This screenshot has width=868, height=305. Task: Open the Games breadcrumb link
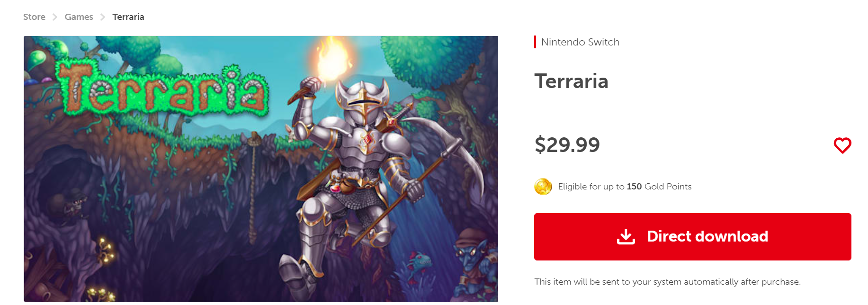(x=79, y=17)
